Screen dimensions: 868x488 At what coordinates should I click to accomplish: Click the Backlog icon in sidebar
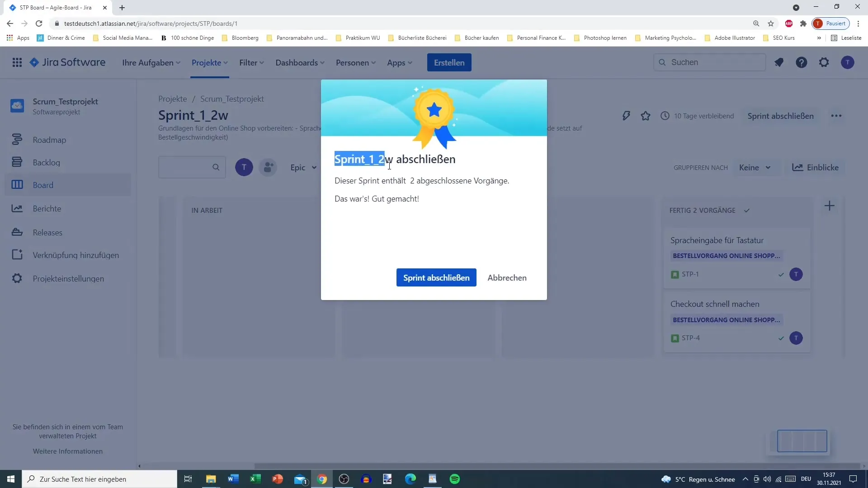[x=16, y=161]
